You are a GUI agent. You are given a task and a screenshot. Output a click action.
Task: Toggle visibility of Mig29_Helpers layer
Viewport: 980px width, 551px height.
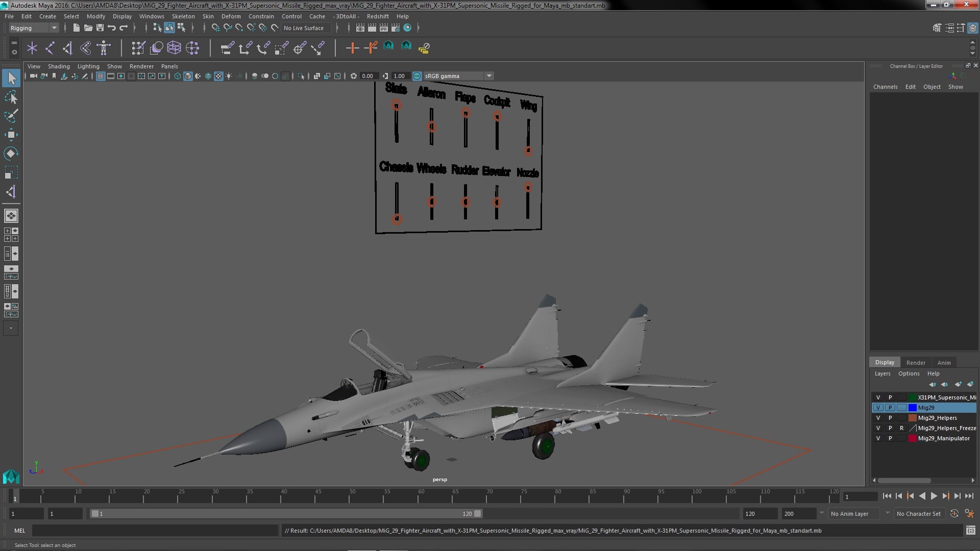(878, 418)
